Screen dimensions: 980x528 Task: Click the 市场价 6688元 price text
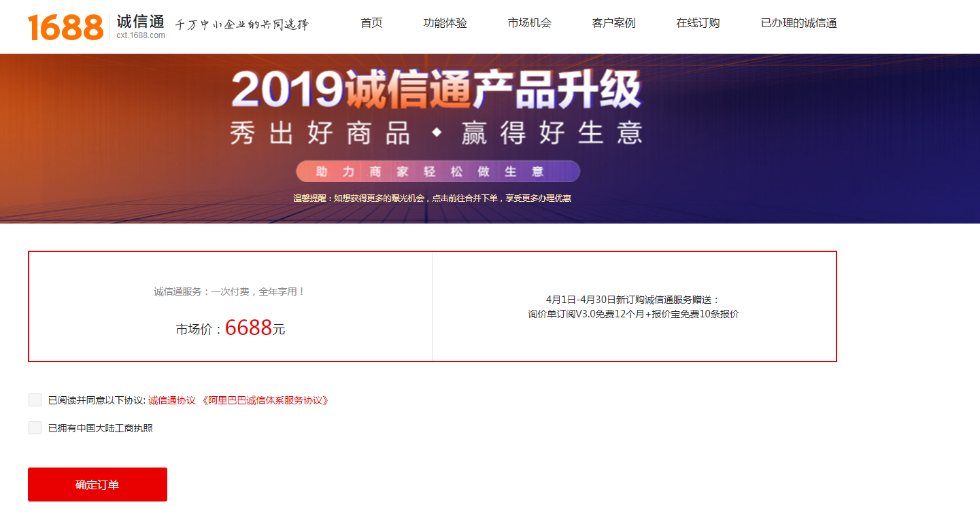(x=231, y=328)
